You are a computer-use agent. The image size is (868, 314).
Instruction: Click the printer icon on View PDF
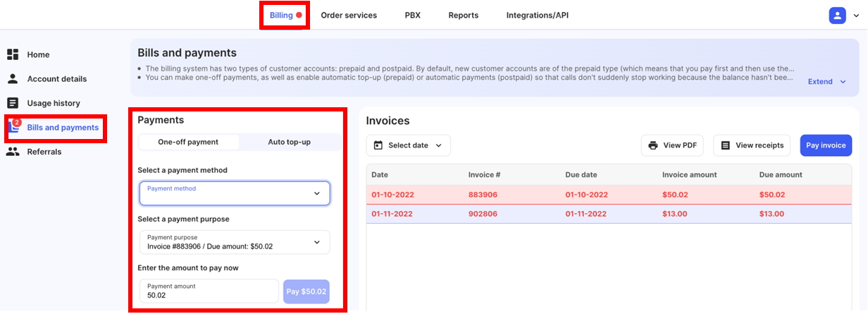pyautogui.click(x=653, y=145)
